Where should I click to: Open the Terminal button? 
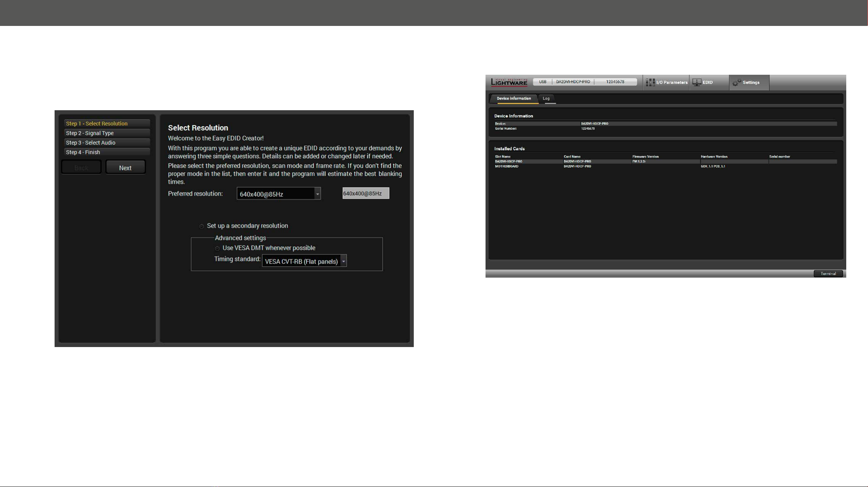point(828,273)
